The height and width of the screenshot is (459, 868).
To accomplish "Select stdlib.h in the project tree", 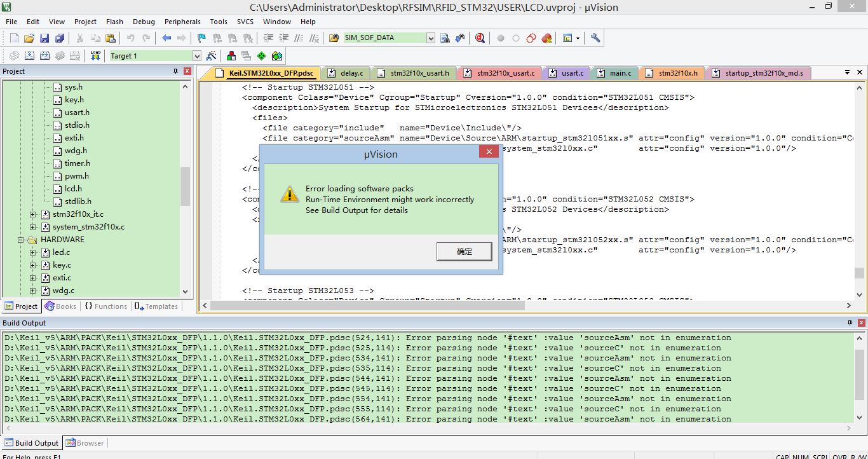I will pyautogui.click(x=78, y=202).
